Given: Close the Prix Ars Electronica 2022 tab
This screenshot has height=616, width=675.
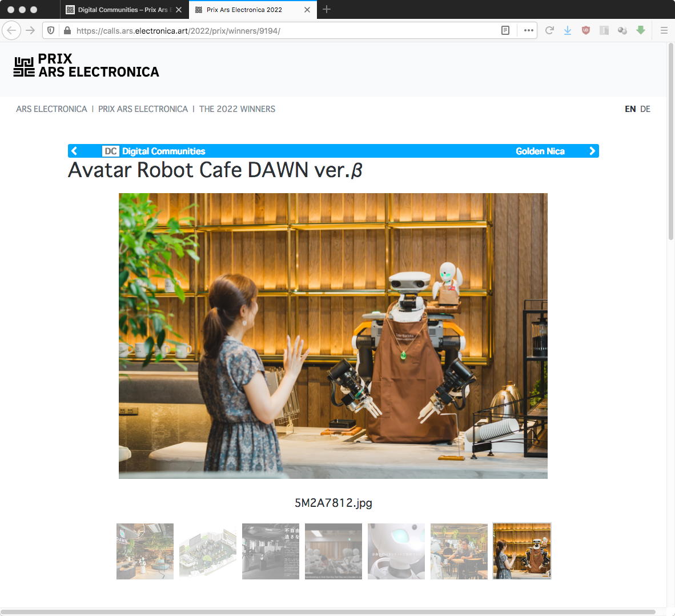Looking at the screenshot, I should (307, 10).
